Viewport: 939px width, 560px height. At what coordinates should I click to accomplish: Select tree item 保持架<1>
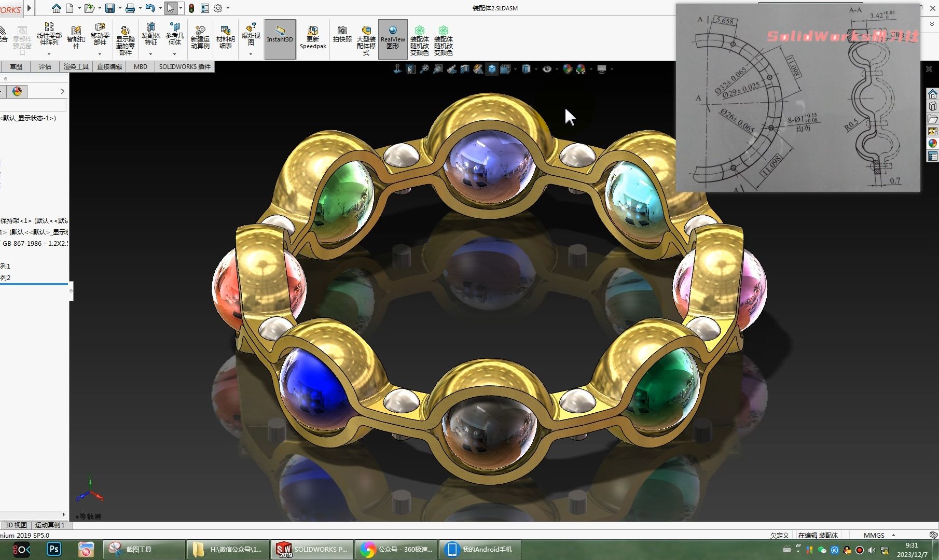pos(34,220)
